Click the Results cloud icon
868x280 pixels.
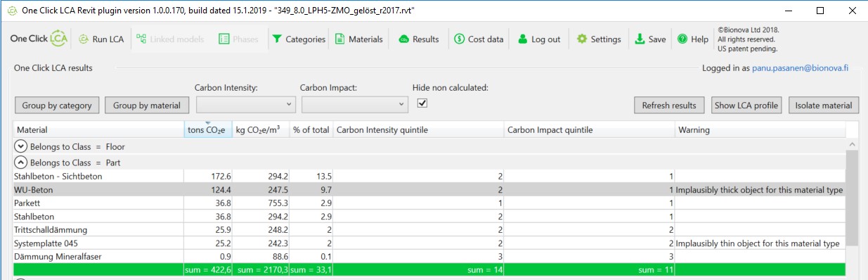pos(403,39)
